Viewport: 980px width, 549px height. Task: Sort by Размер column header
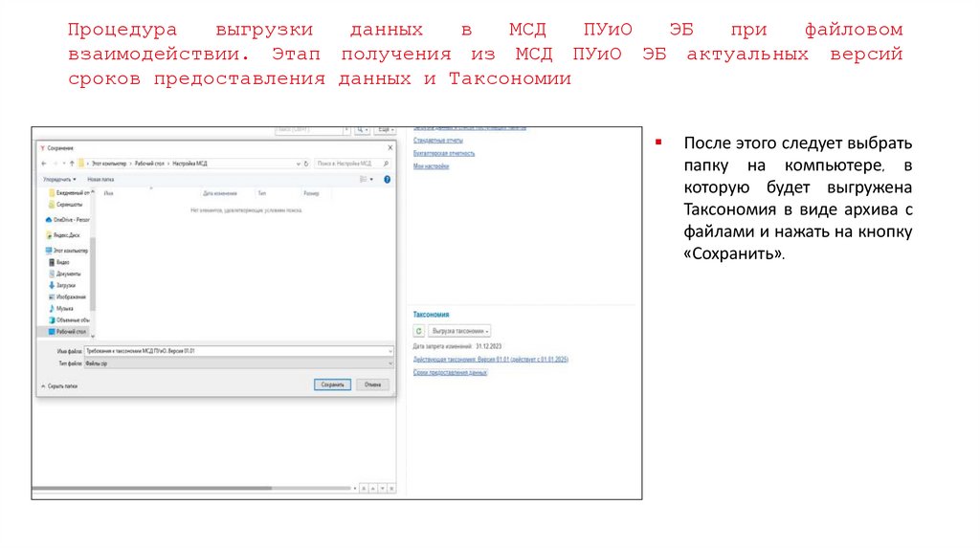[311, 193]
